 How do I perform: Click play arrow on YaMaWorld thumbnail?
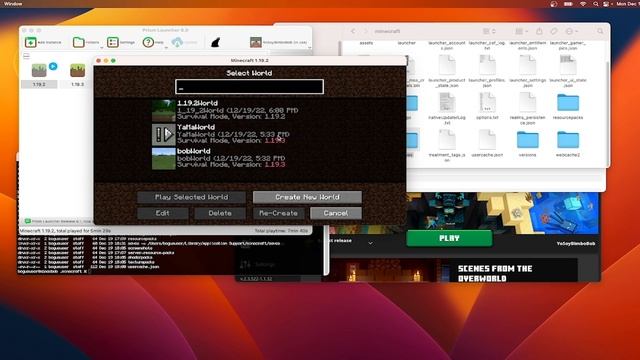click(168, 134)
